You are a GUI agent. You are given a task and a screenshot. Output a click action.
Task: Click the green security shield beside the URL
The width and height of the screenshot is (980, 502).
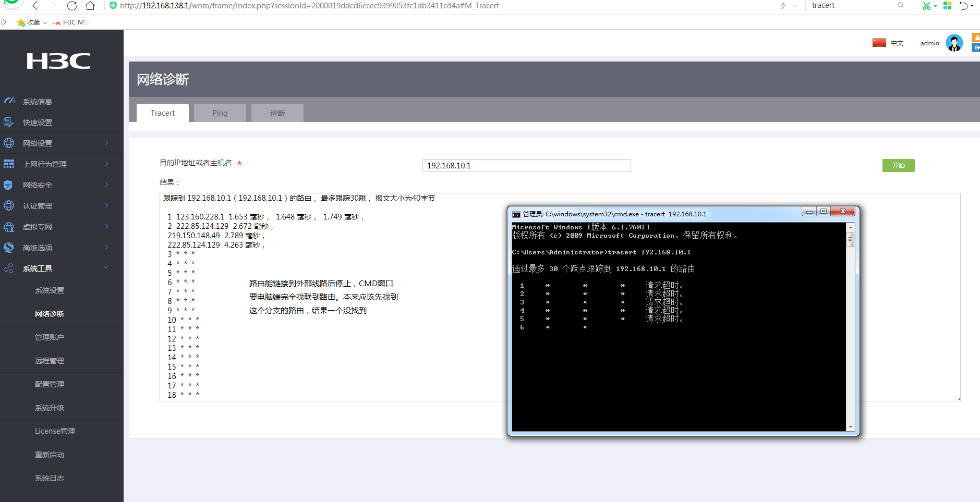coord(113,6)
